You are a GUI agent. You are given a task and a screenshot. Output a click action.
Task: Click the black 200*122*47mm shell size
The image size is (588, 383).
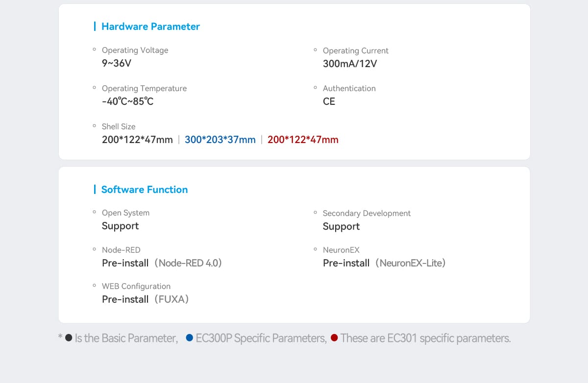point(137,140)
